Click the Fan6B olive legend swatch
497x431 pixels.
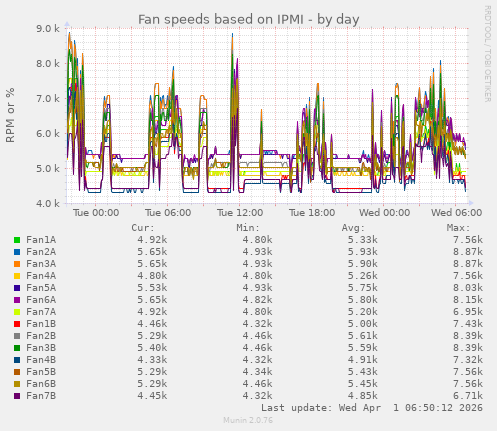(17, 384)
